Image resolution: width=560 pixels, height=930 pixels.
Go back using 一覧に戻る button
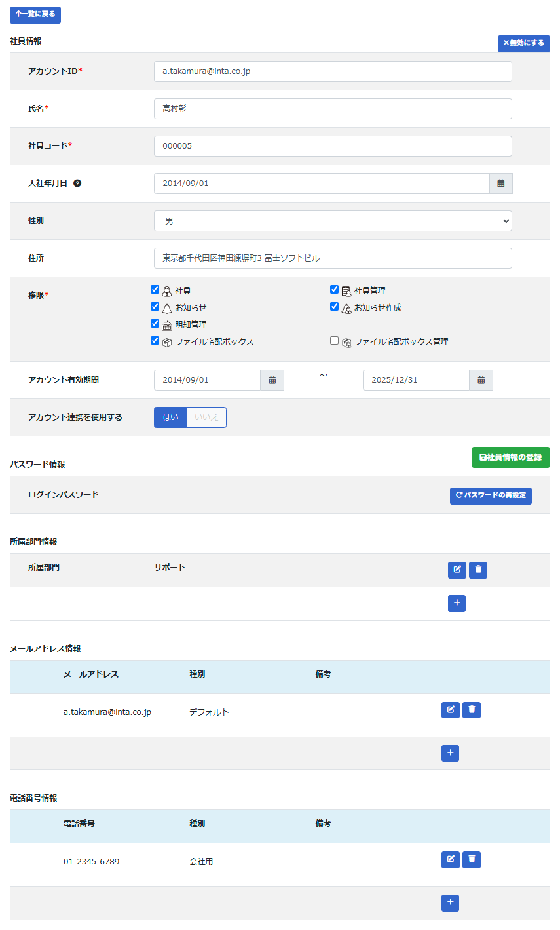35,14
